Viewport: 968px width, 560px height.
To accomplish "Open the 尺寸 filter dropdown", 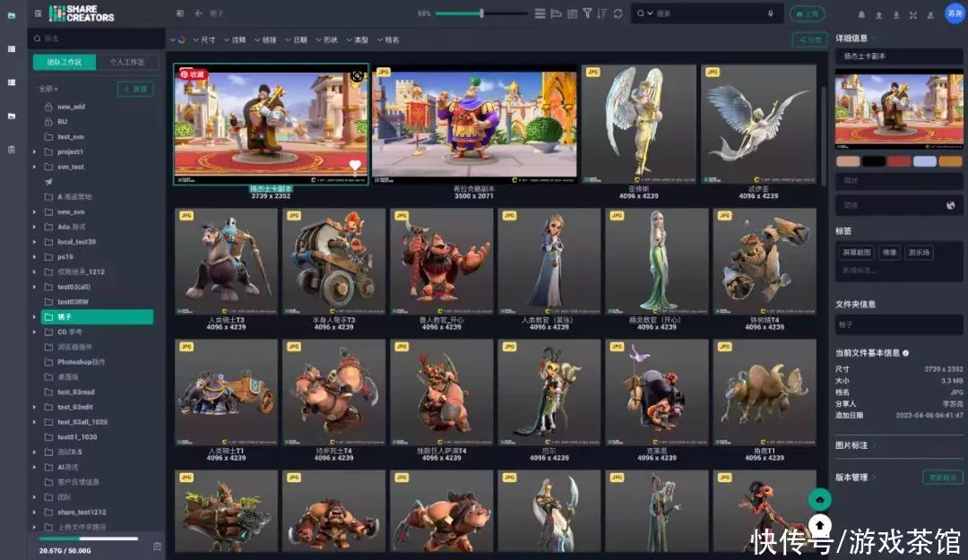I will coord(204,40).
